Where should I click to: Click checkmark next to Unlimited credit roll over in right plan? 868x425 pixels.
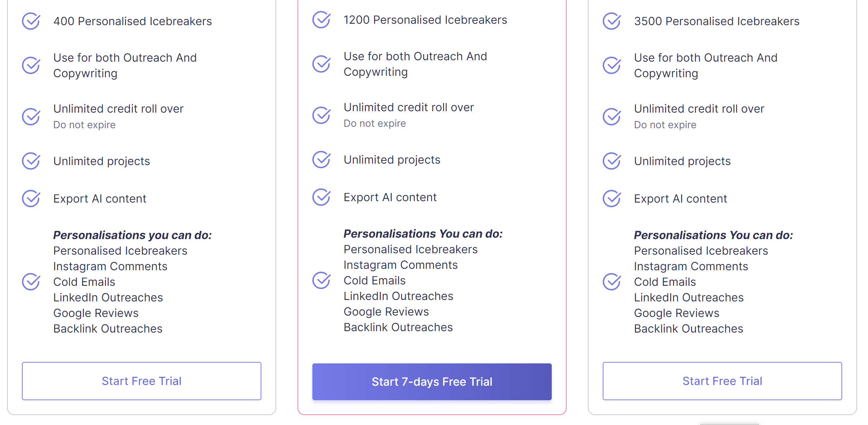point(612,117)
